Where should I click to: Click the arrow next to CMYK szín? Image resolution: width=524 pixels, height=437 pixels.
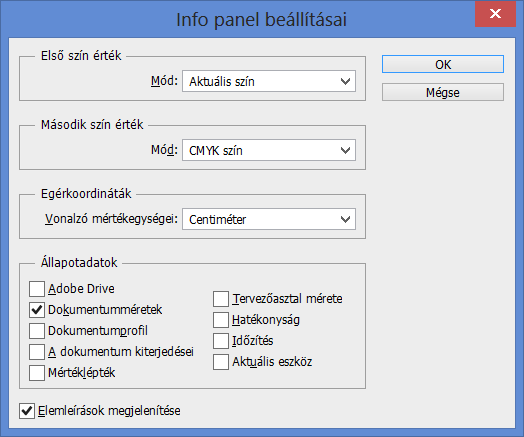point(345,150)
